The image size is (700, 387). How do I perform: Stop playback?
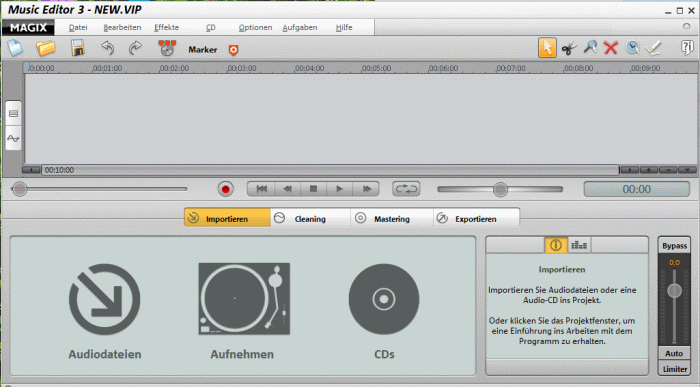[x=313, y=189]
